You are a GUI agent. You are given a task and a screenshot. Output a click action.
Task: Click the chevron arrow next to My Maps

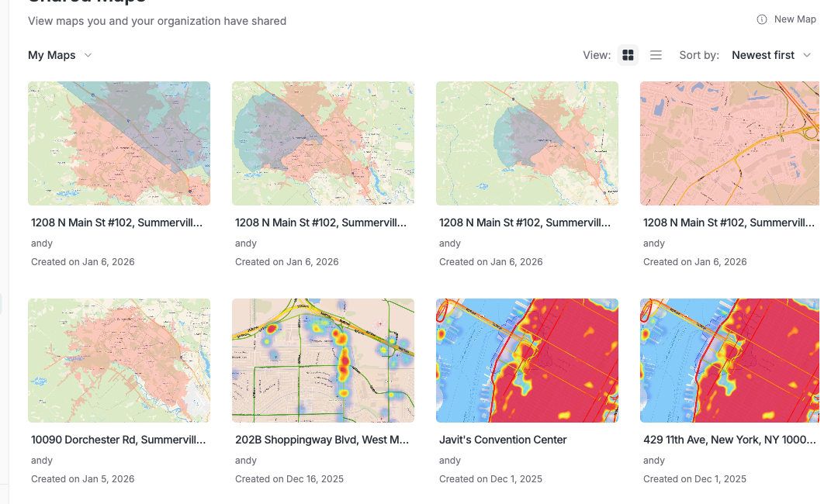[88, 55]
